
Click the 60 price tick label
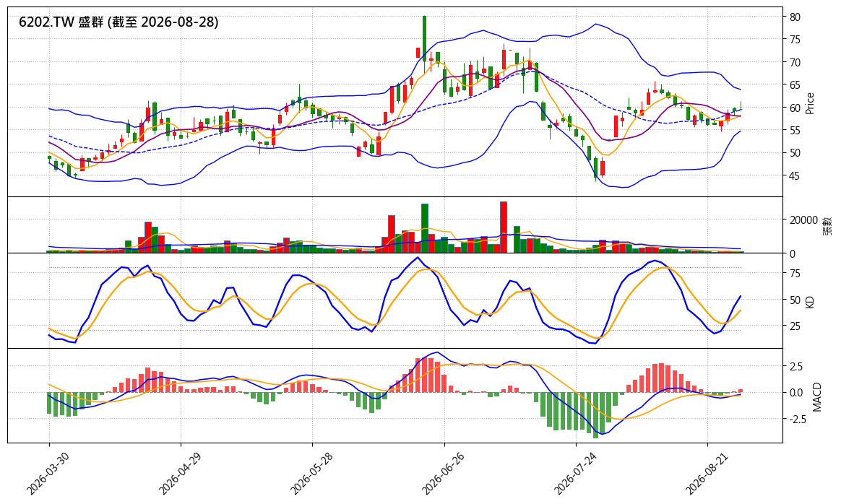point(795,108)
